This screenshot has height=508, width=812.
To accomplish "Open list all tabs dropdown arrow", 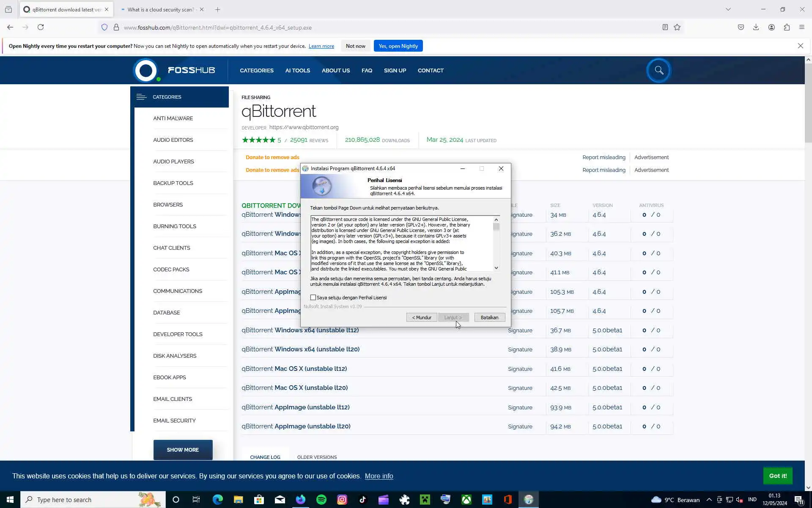I will (728, 9).
